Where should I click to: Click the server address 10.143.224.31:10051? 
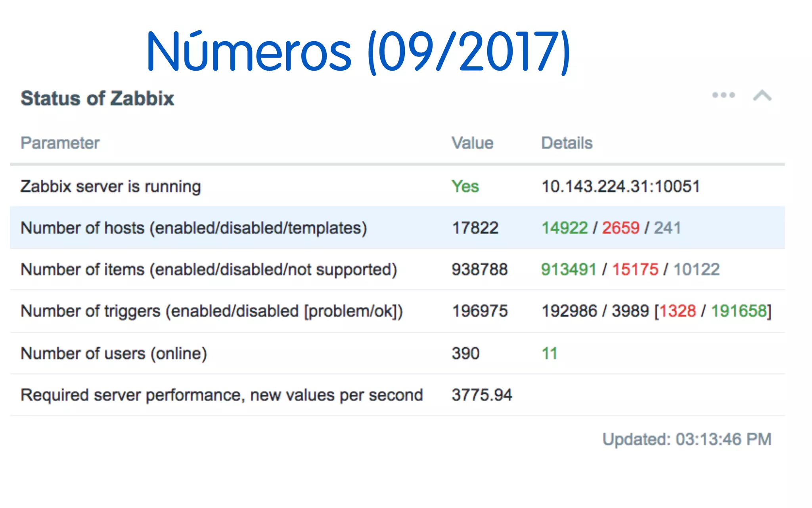[x=620, y=187]
